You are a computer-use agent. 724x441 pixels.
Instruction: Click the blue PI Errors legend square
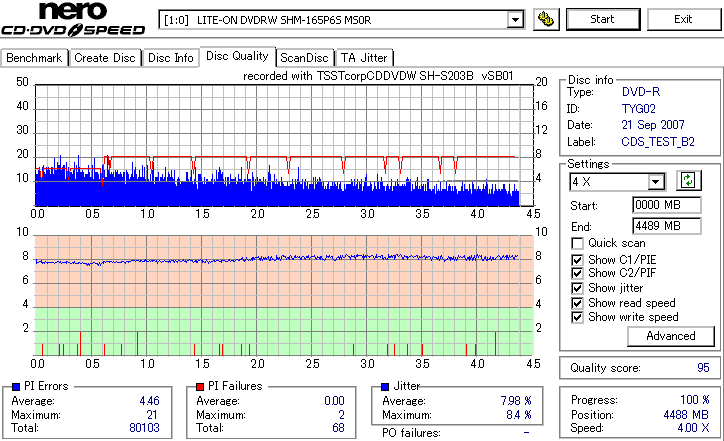click(16, 387)
